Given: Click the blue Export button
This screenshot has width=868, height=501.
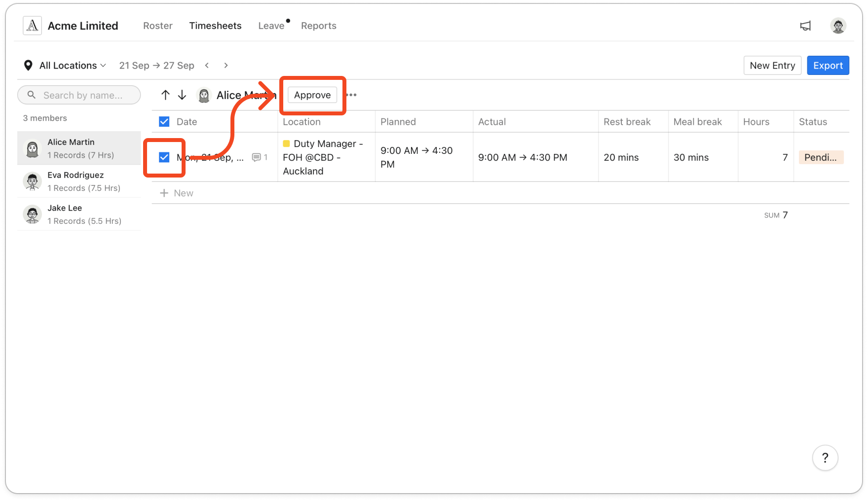Looking at the screenshot, I should point(828,65).
